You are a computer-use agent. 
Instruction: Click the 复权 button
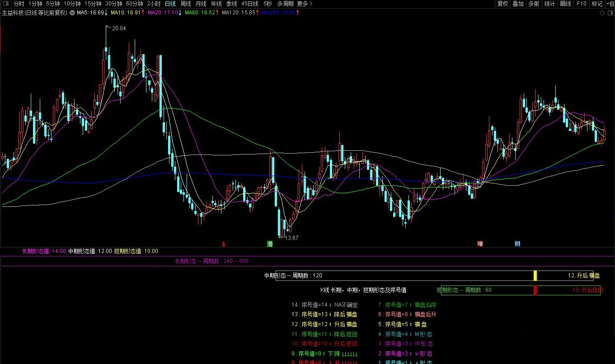pyautogui.click(x=502, y=4)
